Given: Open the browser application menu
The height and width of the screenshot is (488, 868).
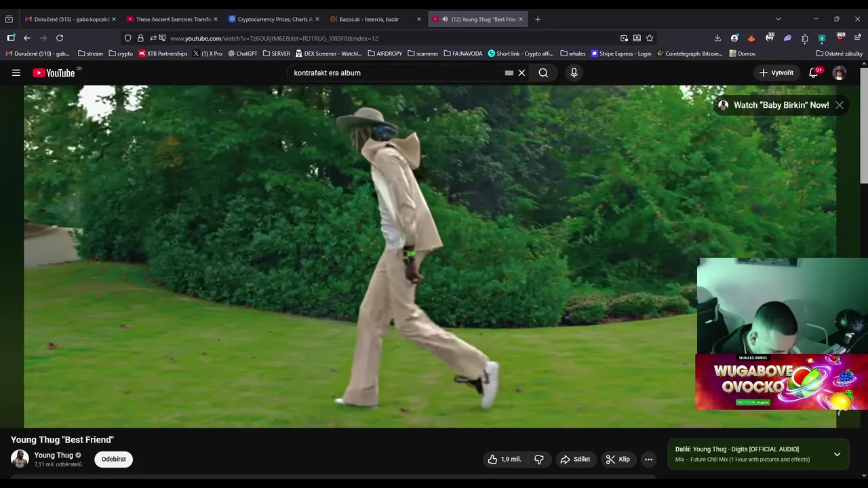Looking at the screenshot, I should (x=859, y=38).
